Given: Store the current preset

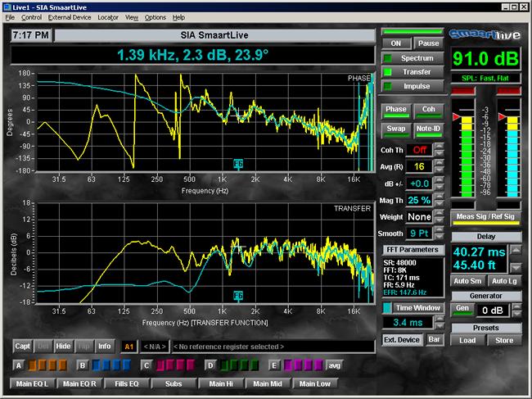Looking at the screenshot, I should tap(504, 340).
